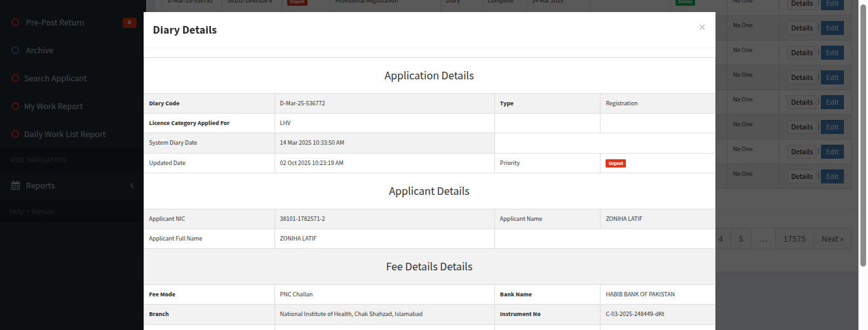The height and width of the screenshot is (330, 868).
Task: Click the ellipsis pagination item
Action: [x=763, y=239]
